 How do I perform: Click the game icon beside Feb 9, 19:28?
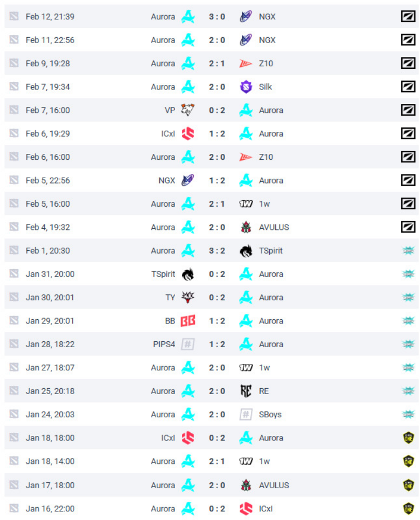tap(14, 64)
